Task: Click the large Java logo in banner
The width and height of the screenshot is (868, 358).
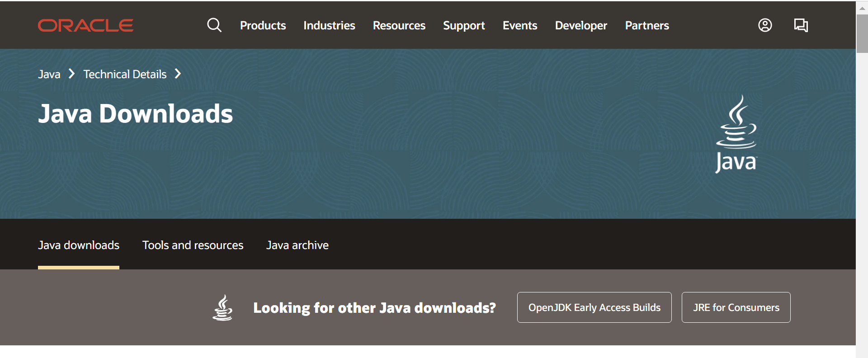Action: point(736,134)
